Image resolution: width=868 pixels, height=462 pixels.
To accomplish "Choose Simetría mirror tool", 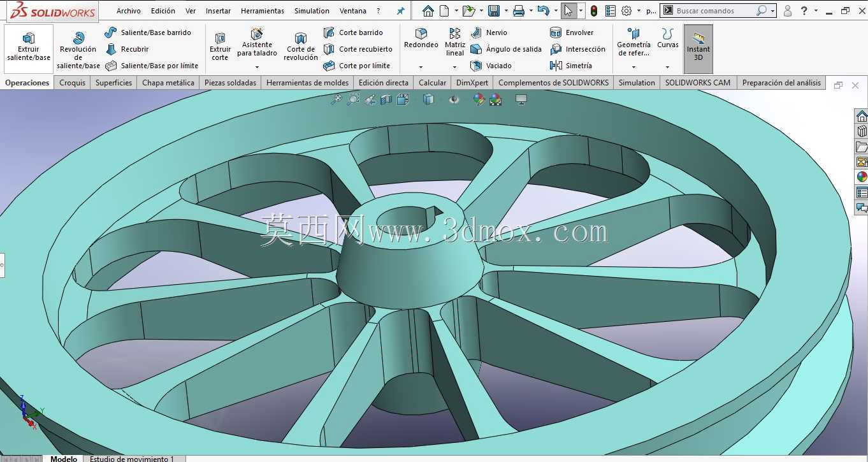I will [571, 66].
